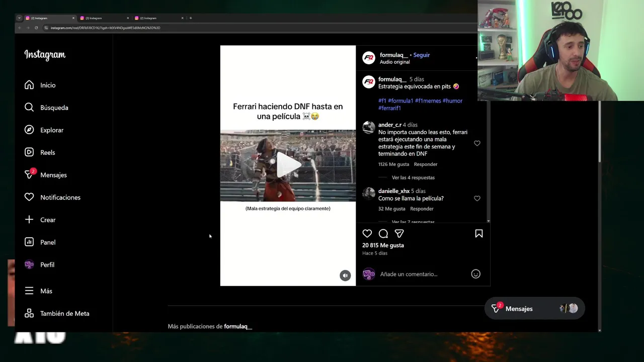Open the floating Mensajes button
The image size is (644, 362).
click(x=534, y=309)
